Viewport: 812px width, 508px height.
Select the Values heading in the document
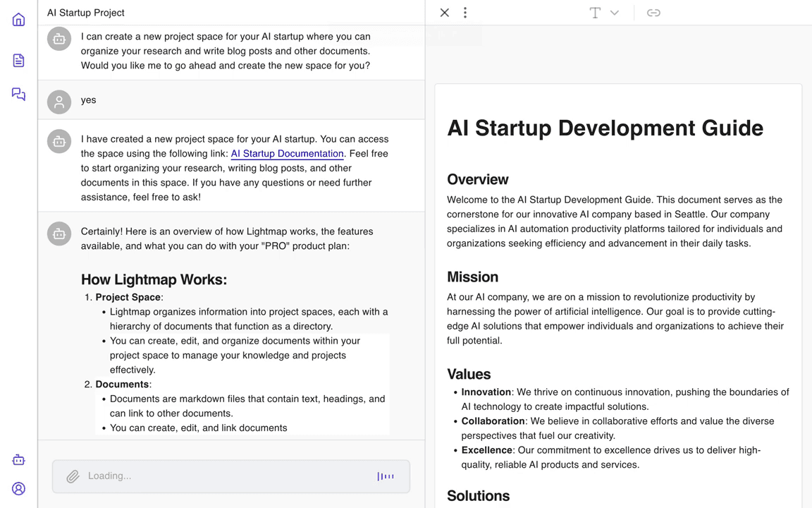pyautogui.click(x=469, y=374)
